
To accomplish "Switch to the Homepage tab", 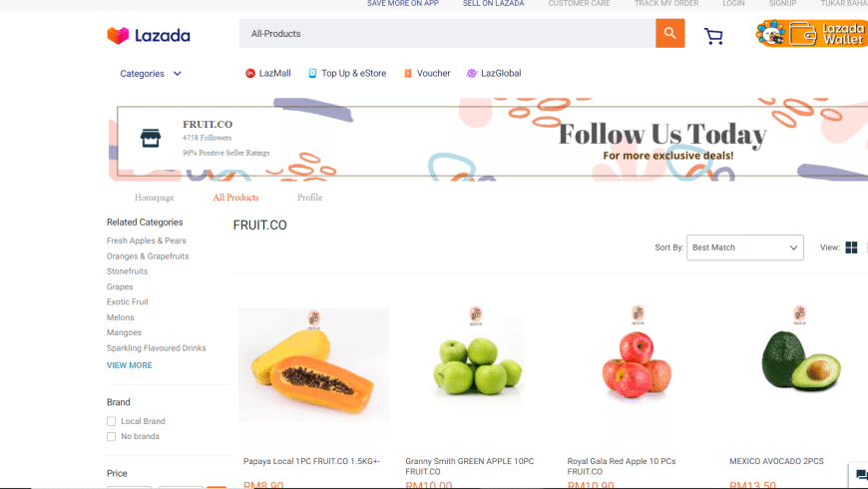I will click(154, 198).
